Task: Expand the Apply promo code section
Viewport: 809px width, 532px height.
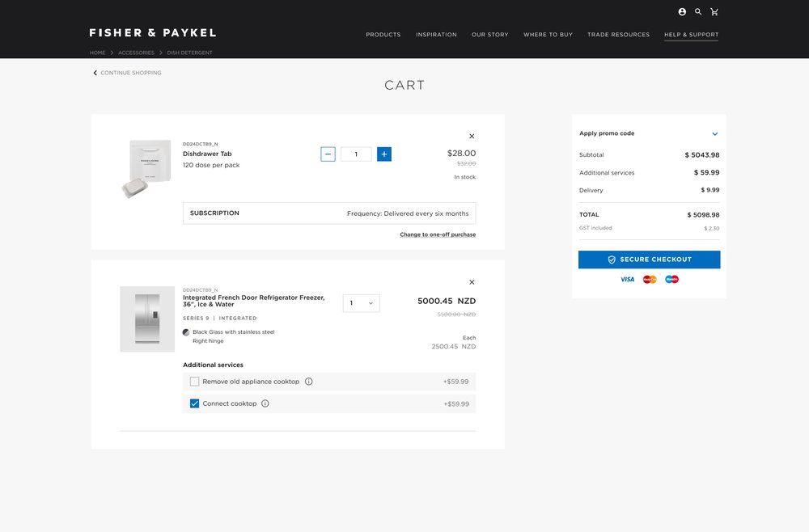Action: (x=714, y=134)
